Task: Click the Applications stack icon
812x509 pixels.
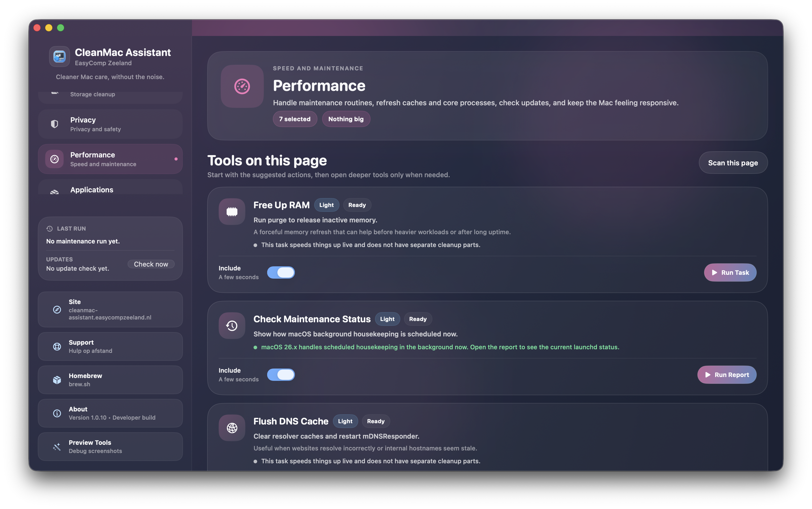Action: click(x=54, y=192)
